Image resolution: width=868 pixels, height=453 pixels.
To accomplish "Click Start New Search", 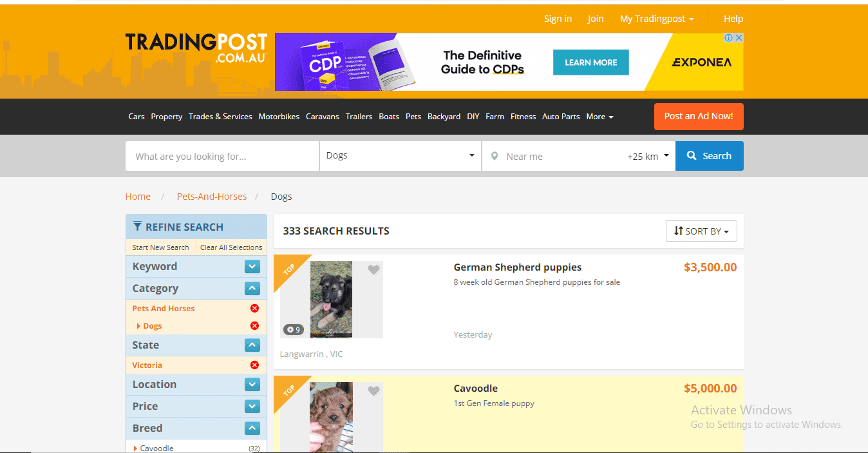I will (x=160, y=247).
